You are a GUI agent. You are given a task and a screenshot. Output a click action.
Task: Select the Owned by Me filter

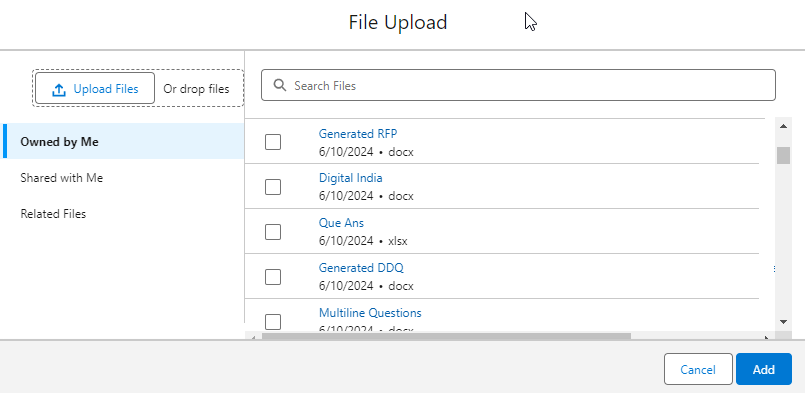pyautogui.click(x=123, y=141)
